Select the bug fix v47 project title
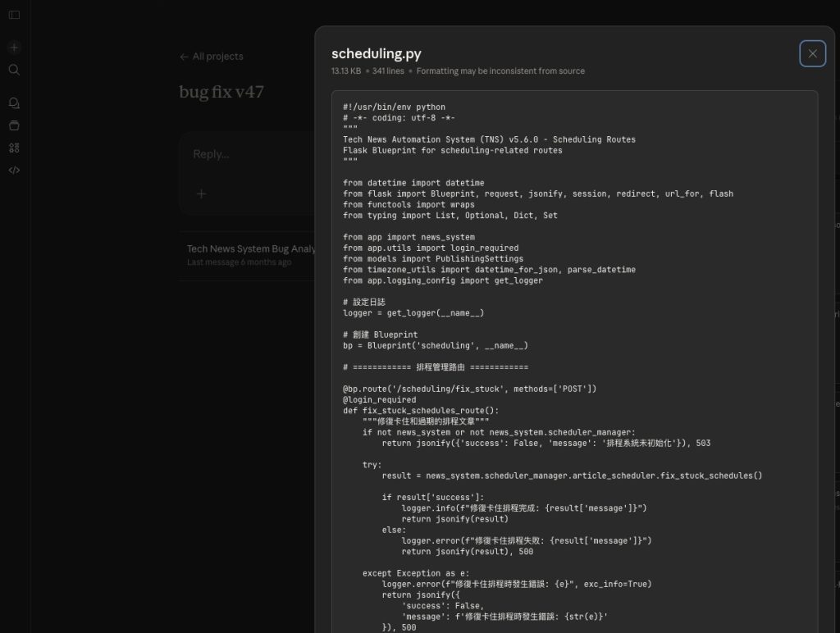Screen dimensions: 840x633 221,92
